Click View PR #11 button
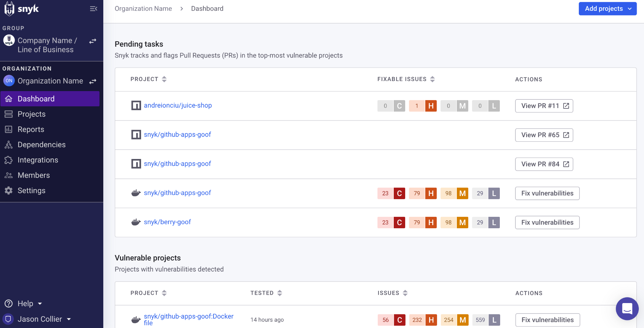Screen dimensions: 644x328 [544, 106]
